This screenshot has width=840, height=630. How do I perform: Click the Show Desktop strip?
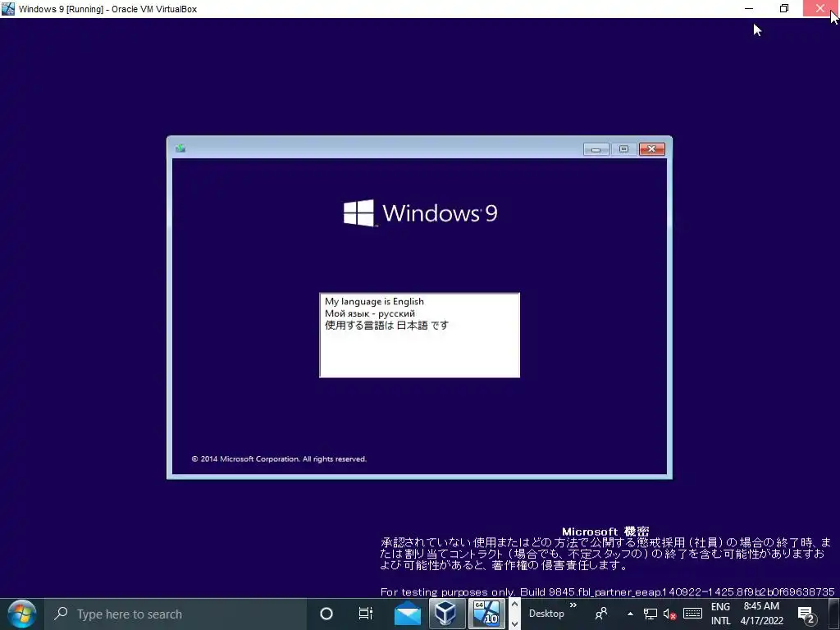click(x=834, y=614)
